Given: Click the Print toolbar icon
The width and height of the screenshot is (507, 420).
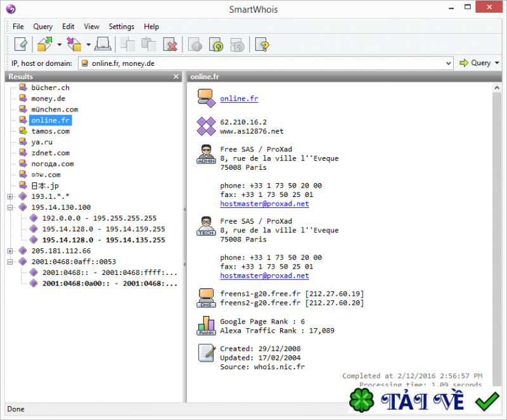Looking at the screenshot, I should coord(104,44).
